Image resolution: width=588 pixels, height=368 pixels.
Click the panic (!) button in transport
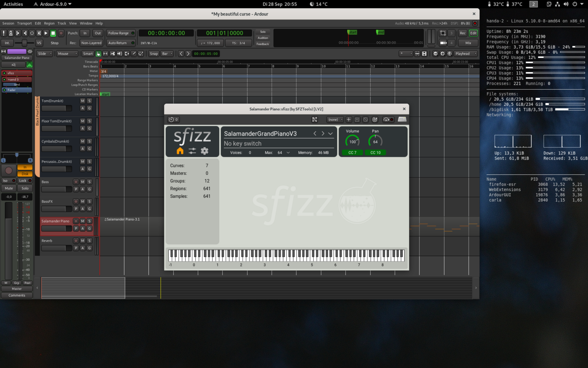click(x=4, y=33)
